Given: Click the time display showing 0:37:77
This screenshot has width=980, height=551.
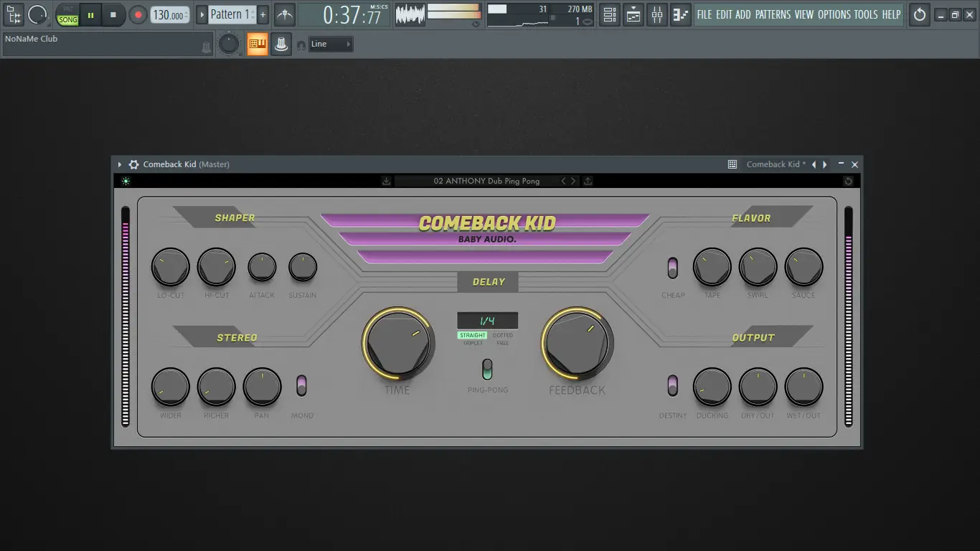Looking at the screenshot, I should (344, 14).
